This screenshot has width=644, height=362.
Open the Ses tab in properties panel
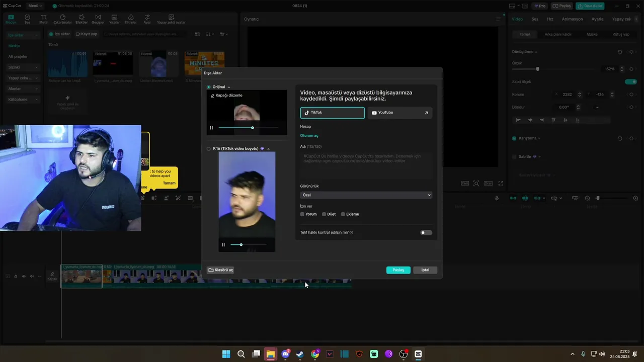coord(535,19)
